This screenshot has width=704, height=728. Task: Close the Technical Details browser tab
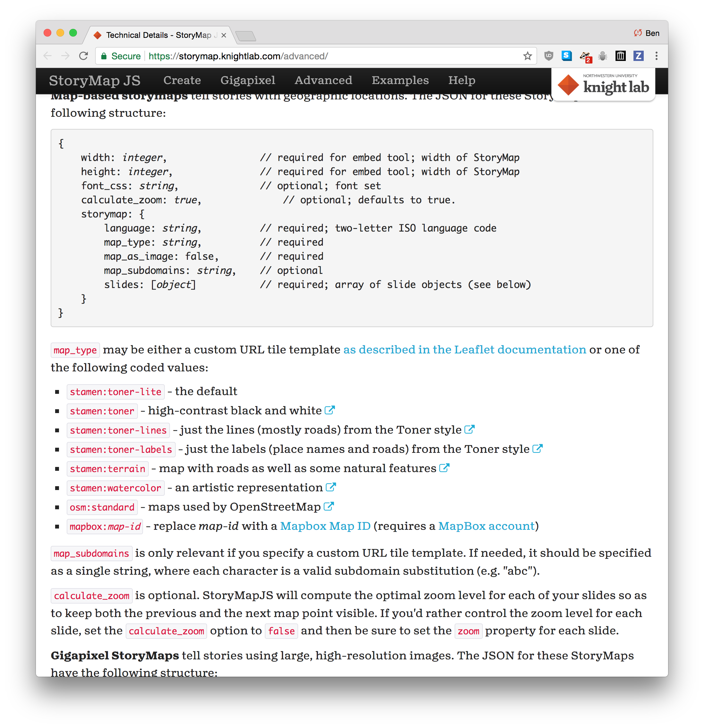coord(223,35)
